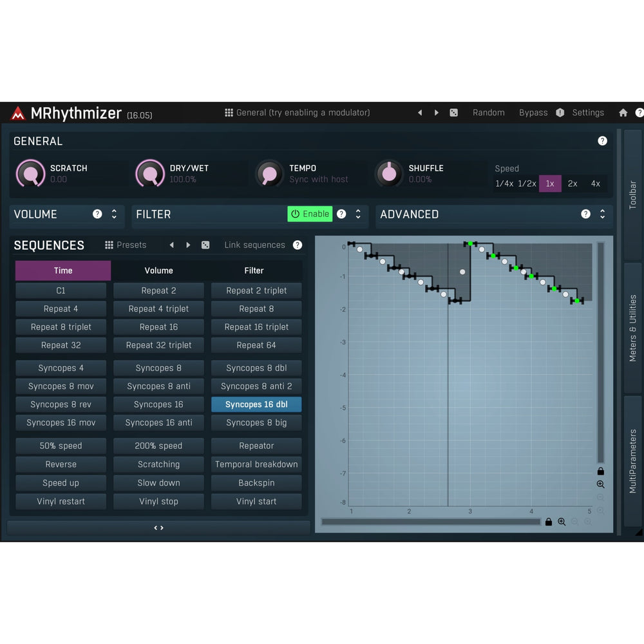Image resolution: width=644 pixels, height=644 pixels.
Task: Switch to the Volume sequence tab
Action: pos(158,270)
